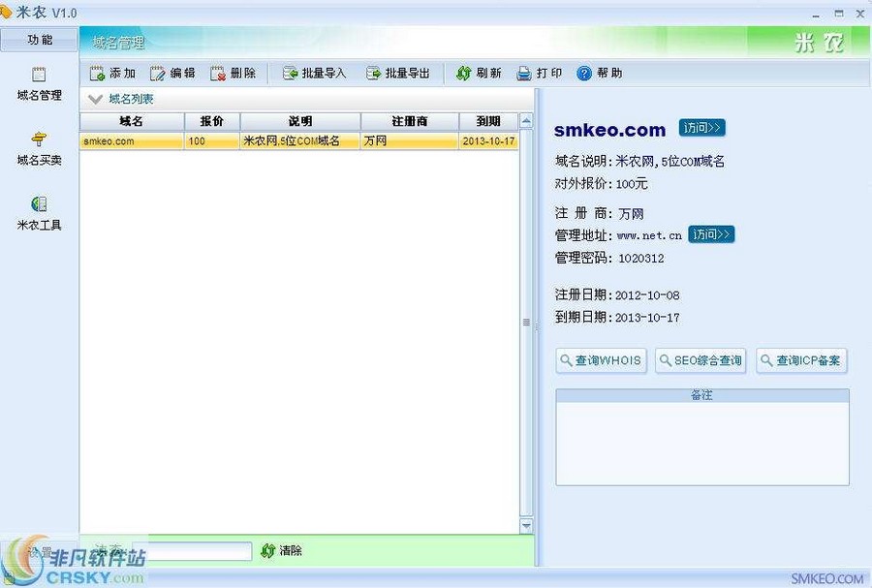
Task: Click the 打印 print icon
Action: pos(539,73)
